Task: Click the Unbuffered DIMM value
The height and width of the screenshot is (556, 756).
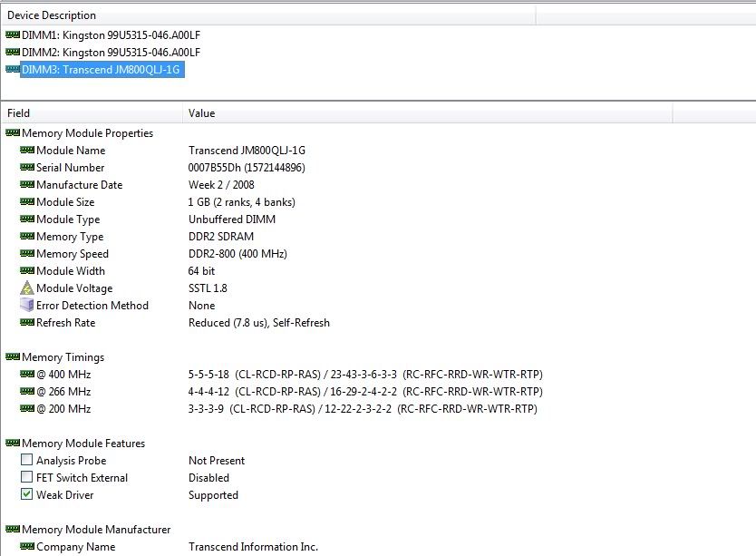Action: click(232, 219)
